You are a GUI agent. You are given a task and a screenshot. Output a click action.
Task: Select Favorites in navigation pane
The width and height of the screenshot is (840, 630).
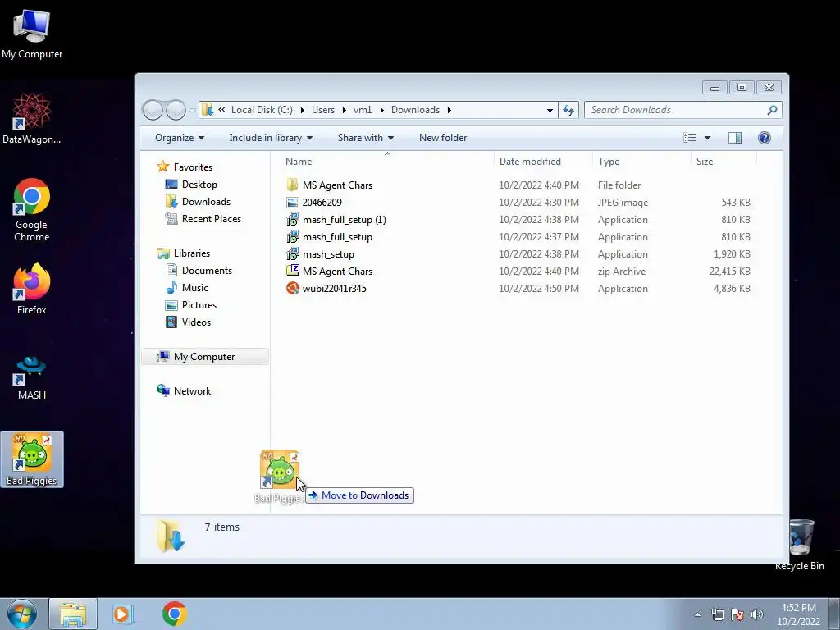(185, 167)
